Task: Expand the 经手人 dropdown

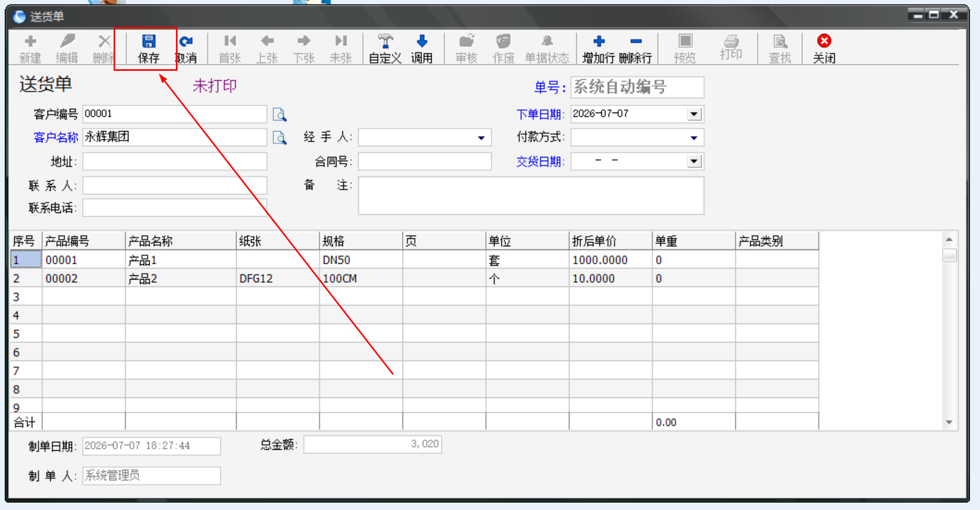Action: click(481, 138)
